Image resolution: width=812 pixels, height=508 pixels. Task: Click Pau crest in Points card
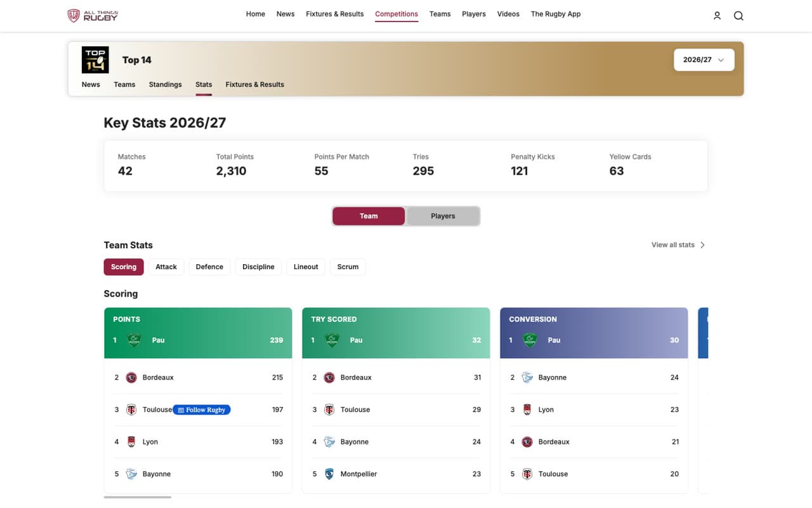point(134,340)
